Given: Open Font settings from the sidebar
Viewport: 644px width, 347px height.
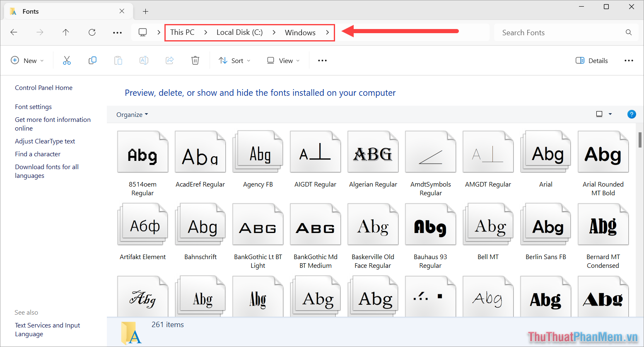Looking at the screenshot, I should [33, 107].
